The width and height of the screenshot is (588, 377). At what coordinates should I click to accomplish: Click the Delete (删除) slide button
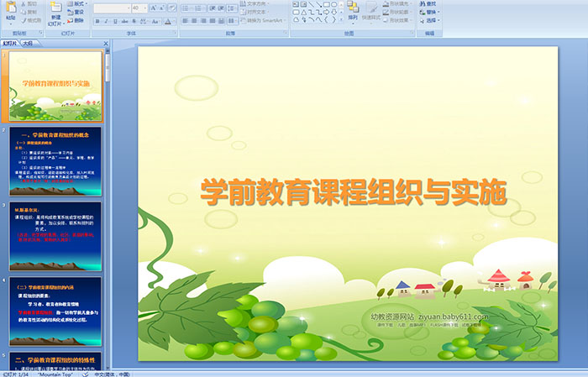[76, 20]
